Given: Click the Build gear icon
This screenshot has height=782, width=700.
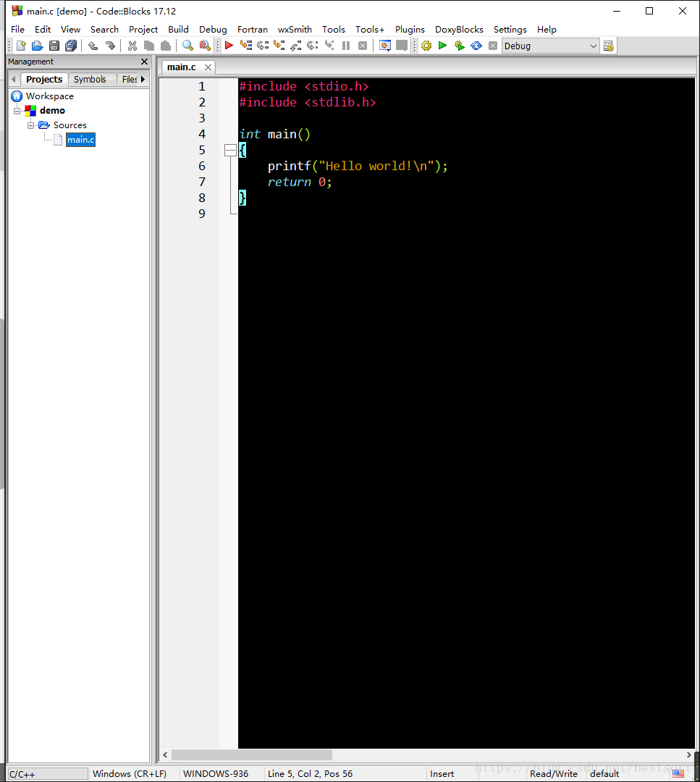Looking at the screenshot, I should click(426, 46).
